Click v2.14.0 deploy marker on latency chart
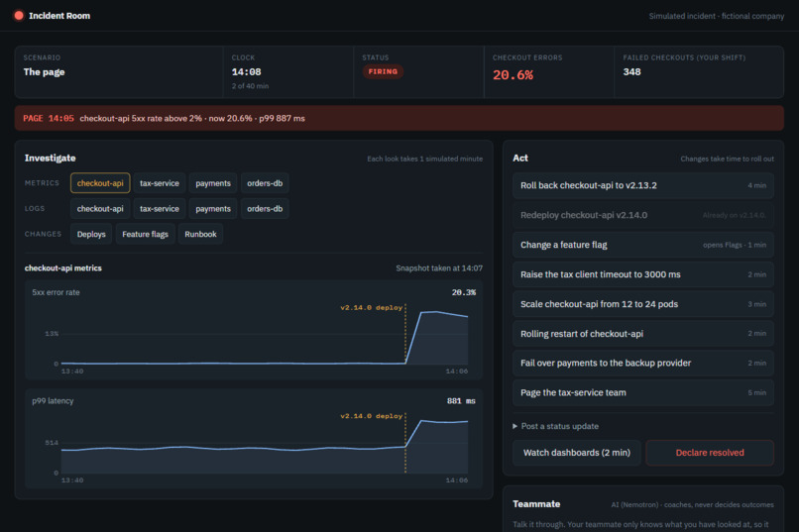This screenshot has width=799, height=532. (x=372, y=416)
